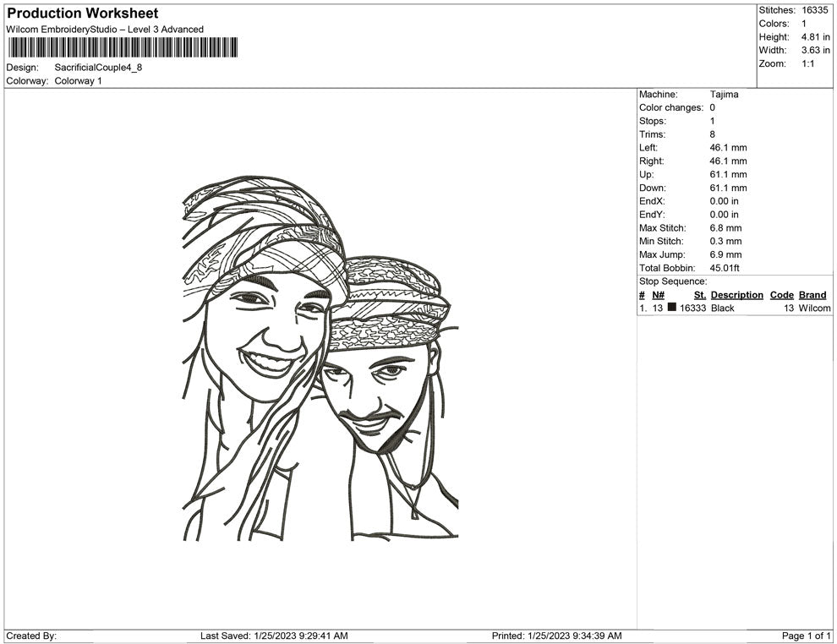Viewport: 837px width, 644px height.
Task: Select 'Printed: 1/25/2023 9:34:39 AM' text
Action: tap(556, 636)
